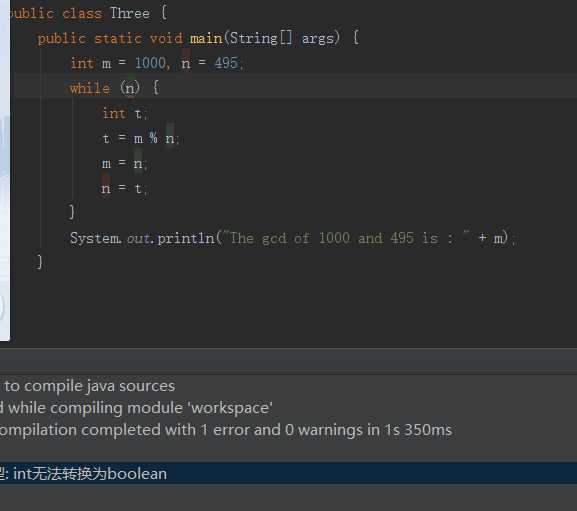
Task: Click the 'to compile java sources' message
Action: 89,386
